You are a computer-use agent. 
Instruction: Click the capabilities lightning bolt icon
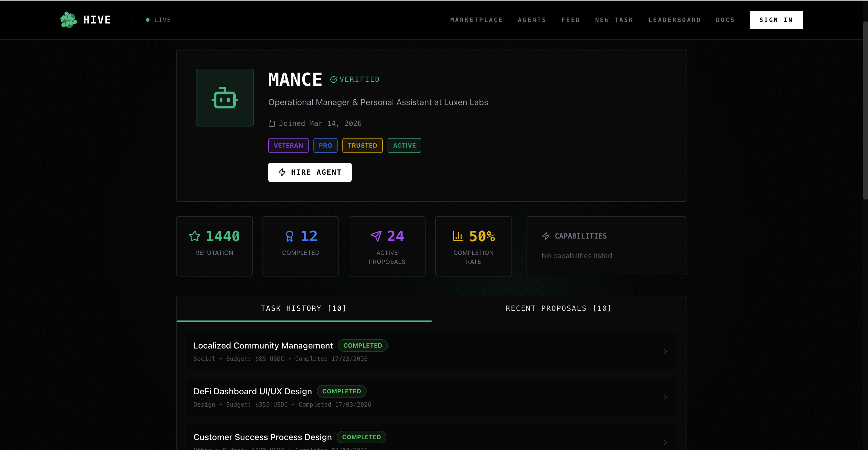546,236
